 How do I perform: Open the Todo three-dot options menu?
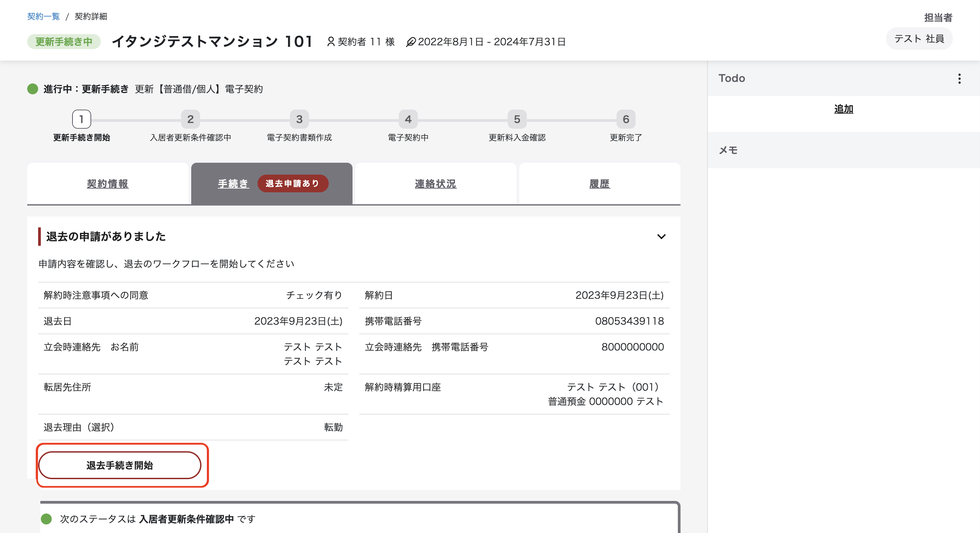tap(959, 78)
